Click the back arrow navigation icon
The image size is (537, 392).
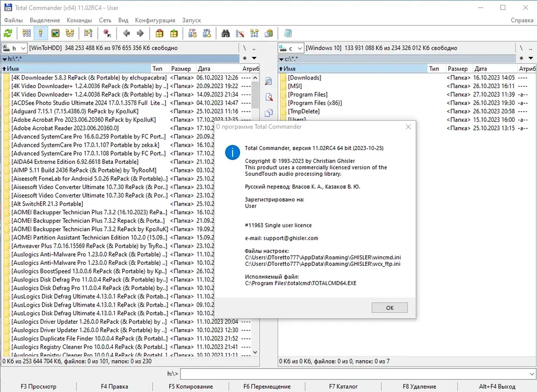coord(126,33)
